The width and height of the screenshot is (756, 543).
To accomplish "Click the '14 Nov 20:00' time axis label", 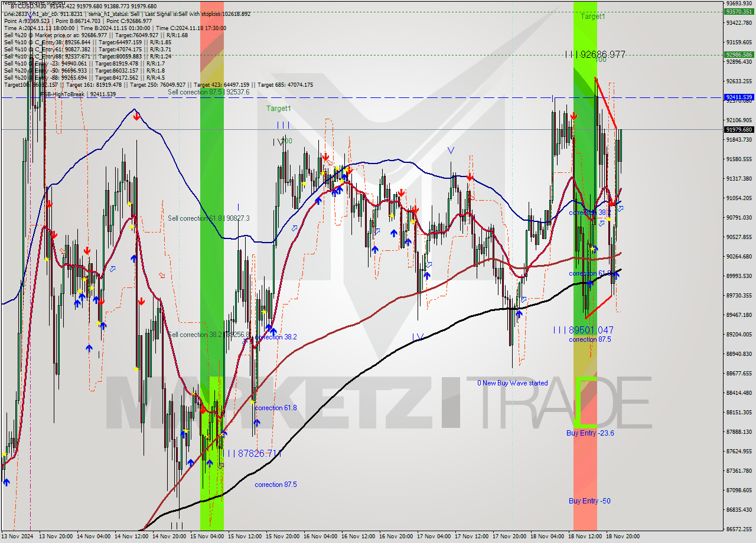I will pos(170,537).
